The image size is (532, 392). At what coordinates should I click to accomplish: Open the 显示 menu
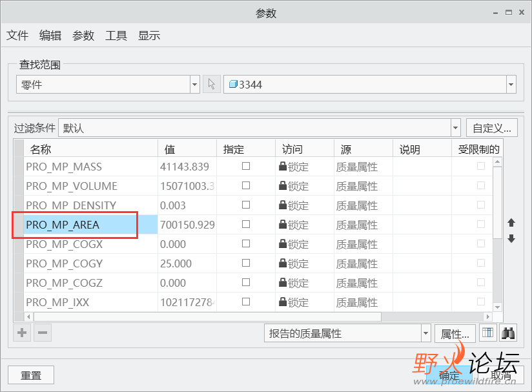[149, 36]
